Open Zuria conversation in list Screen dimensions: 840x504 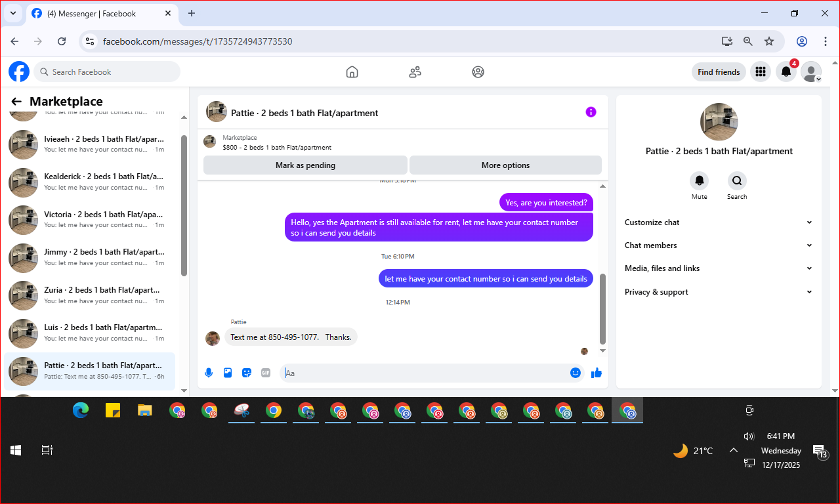point(90,295)
